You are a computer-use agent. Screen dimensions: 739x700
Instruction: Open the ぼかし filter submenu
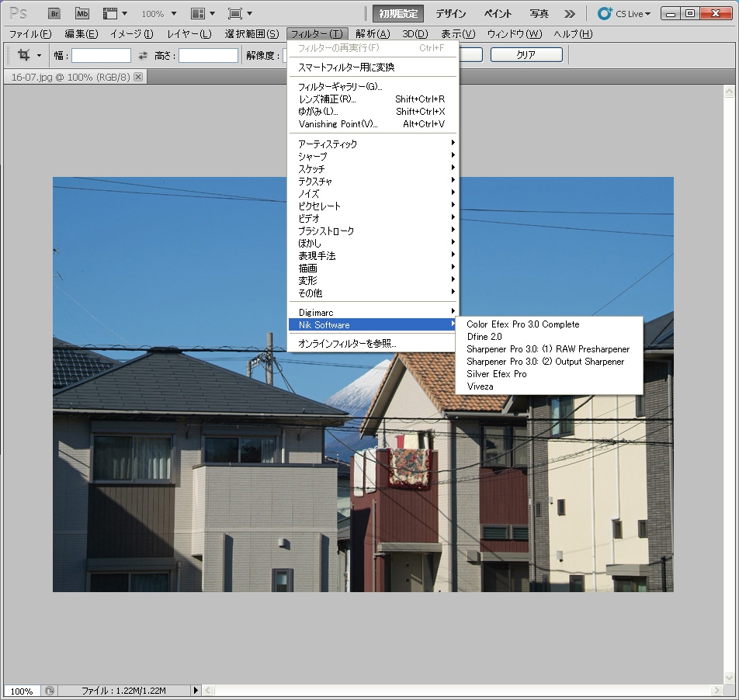click(x=311, y=243)
